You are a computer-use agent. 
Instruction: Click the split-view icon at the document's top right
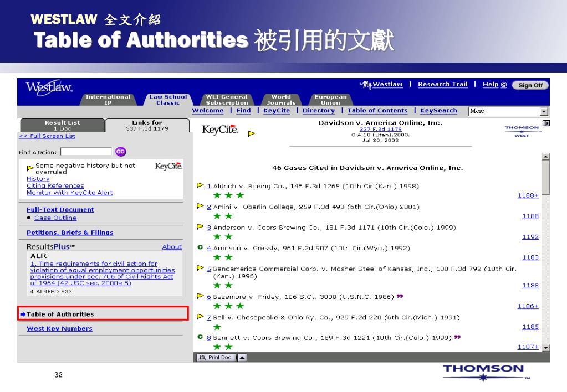click(x=546, y=123)
